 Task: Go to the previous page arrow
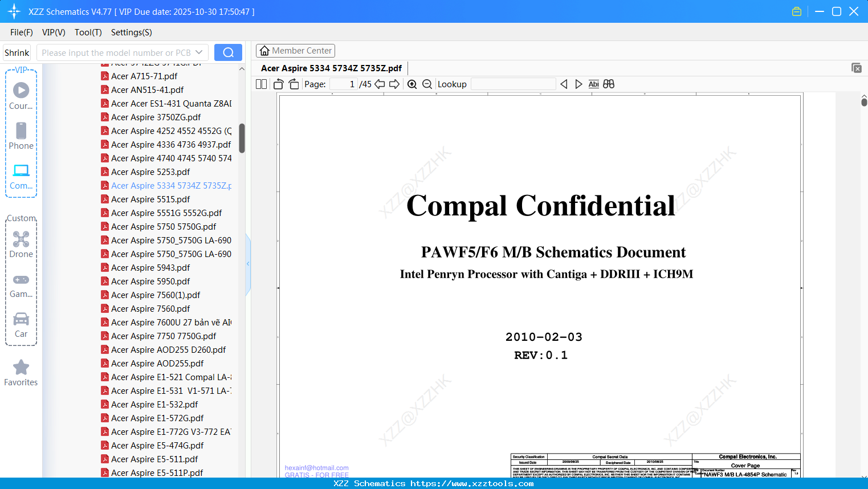tap(380, 84)
